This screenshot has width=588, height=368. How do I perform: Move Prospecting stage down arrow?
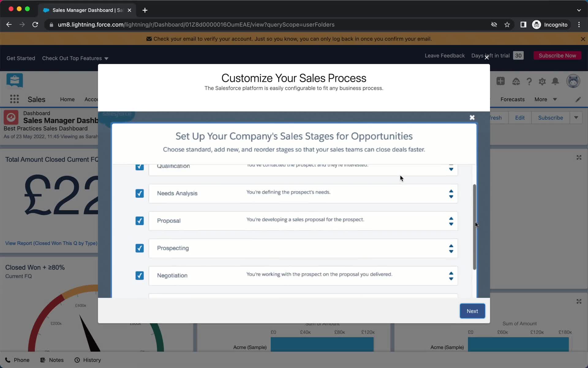coord(451,251)
